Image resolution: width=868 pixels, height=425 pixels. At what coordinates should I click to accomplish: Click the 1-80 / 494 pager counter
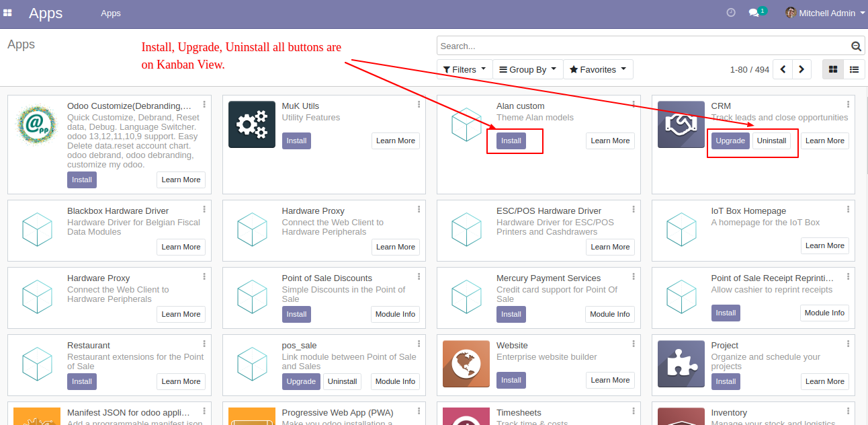click(x=749, y=69)
